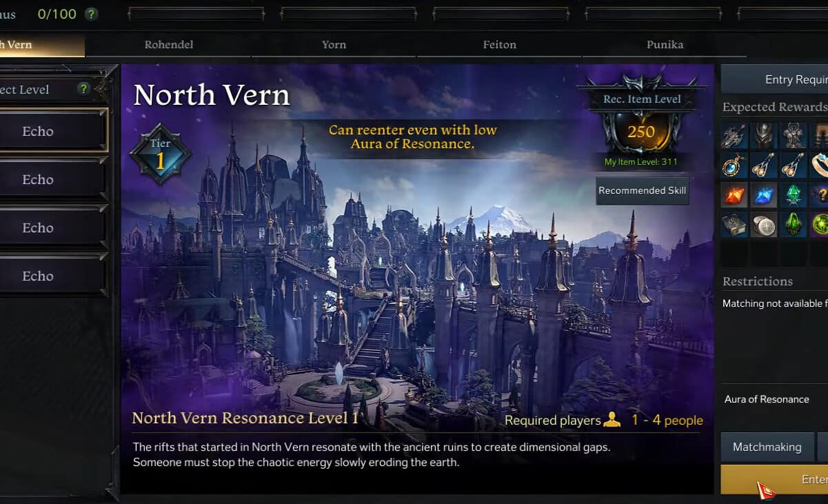Click the blue guardian stone icon
This screenshot has width=828, height=504.
click(764, 195)
